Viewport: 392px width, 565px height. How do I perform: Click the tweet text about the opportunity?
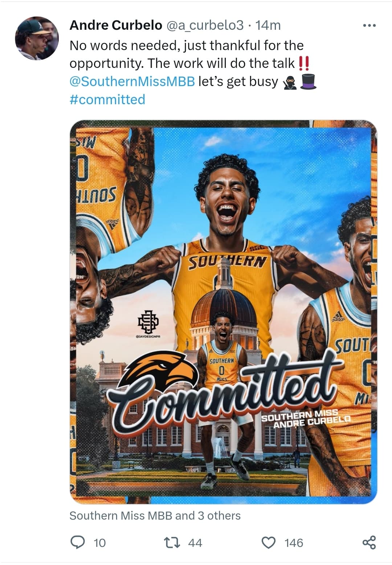[186, 54]
